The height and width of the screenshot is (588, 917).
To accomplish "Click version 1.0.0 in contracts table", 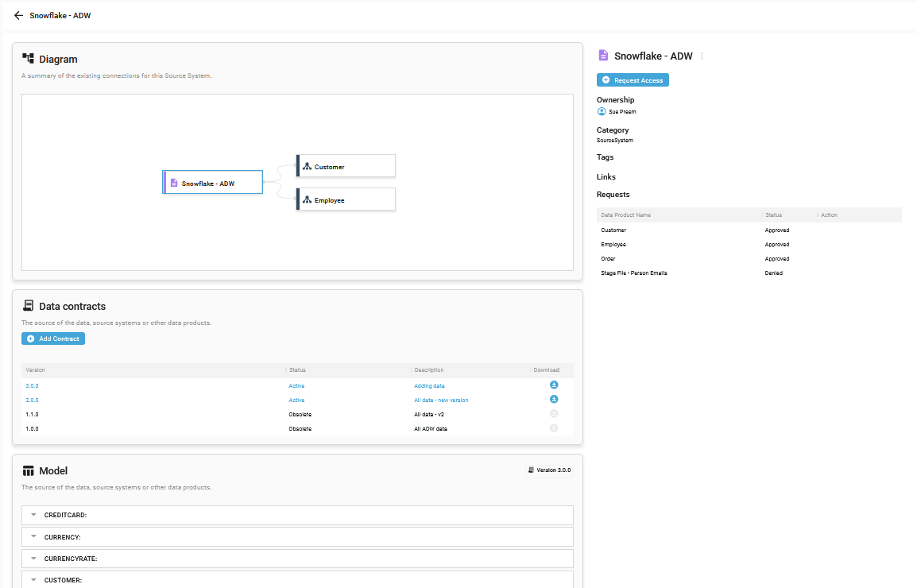I will tap(32, 429).
